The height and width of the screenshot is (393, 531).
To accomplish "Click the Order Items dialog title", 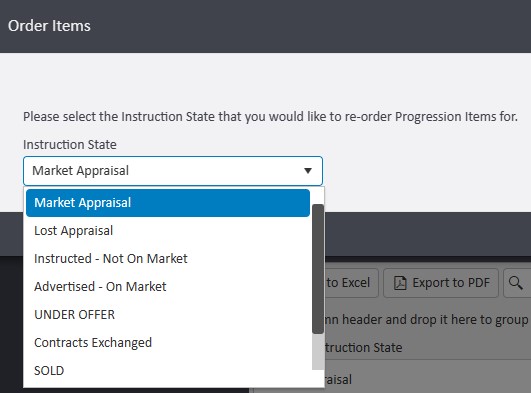I will tap(49, 26).
